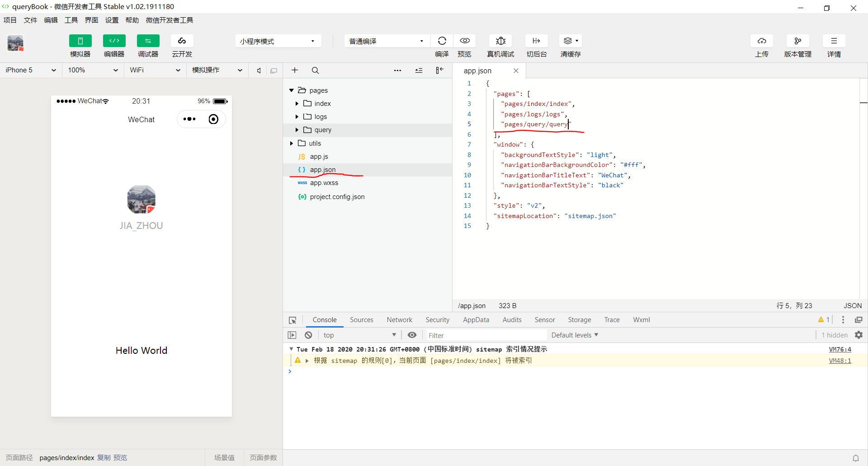Expand the utils folder
The height and width of the screenshot is (466, 868).
292,143
